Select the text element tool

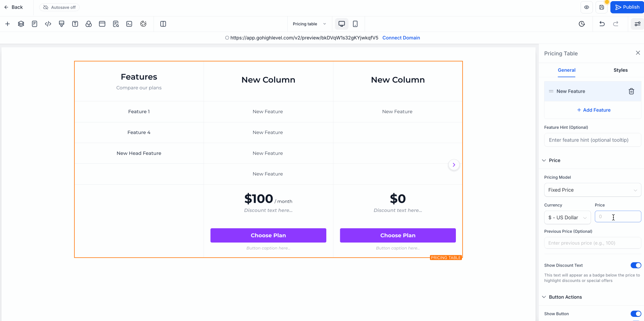[x=75, y=24]
